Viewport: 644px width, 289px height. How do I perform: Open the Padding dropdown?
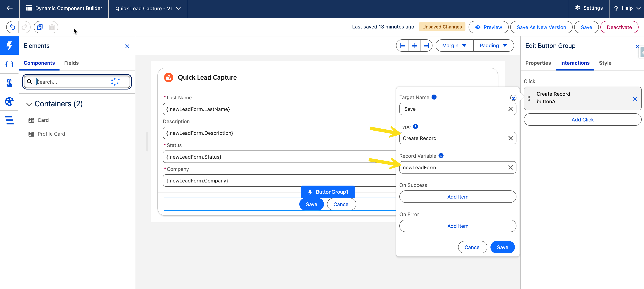pyautogui.click(x=493, y=46)
